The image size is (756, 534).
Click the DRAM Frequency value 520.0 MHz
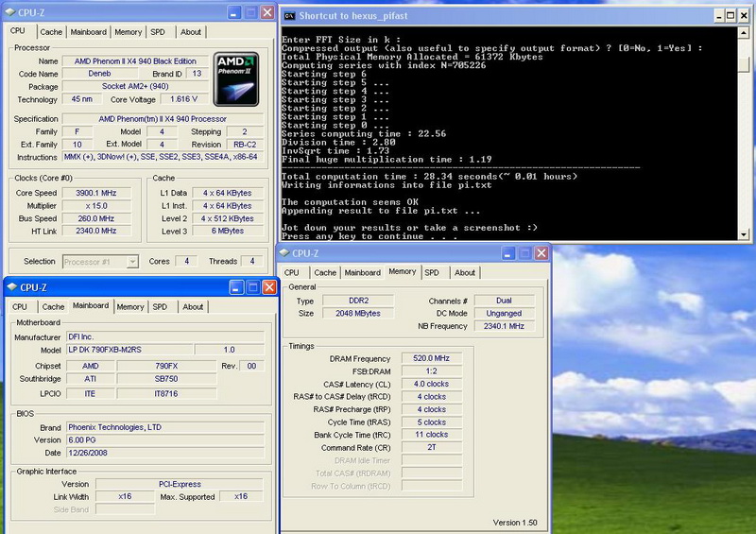pos(432,358)
